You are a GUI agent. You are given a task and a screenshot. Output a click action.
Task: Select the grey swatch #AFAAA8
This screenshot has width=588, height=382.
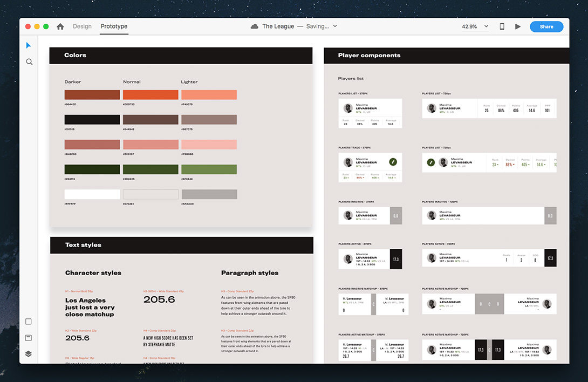tap(209, 194)
